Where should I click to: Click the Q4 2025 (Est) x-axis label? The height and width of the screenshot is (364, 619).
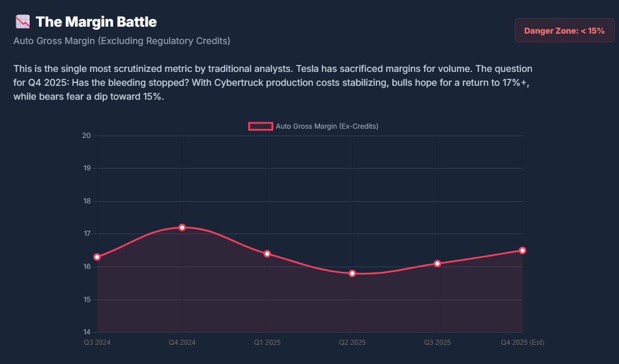tap(522, 343)
